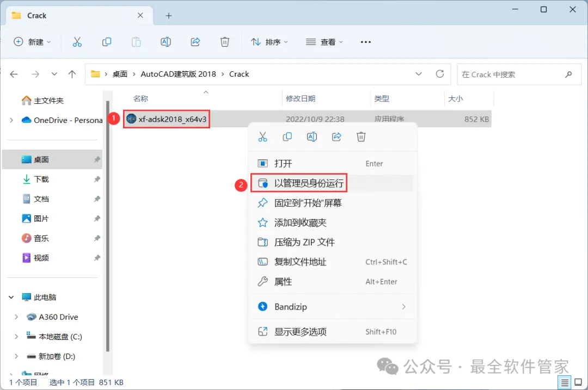Click 桌面 in the breadcrumb path
The image size is (588, 390).
[x=120, y=74]
